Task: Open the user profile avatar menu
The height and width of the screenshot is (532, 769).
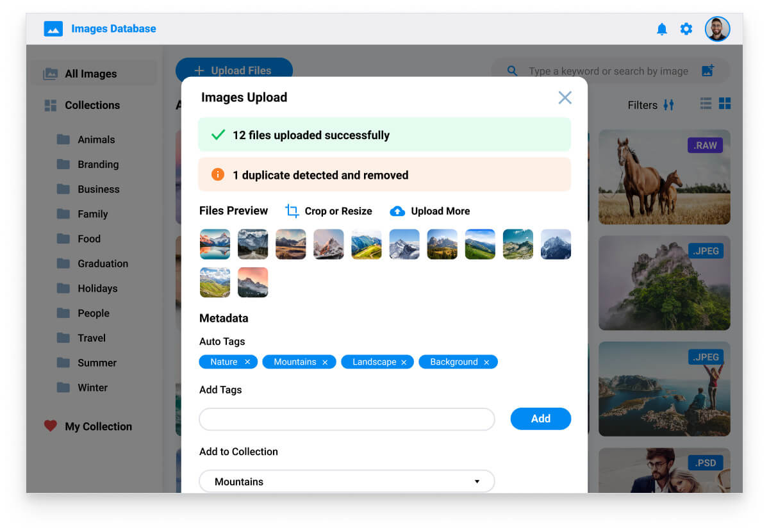Action: 717,29
